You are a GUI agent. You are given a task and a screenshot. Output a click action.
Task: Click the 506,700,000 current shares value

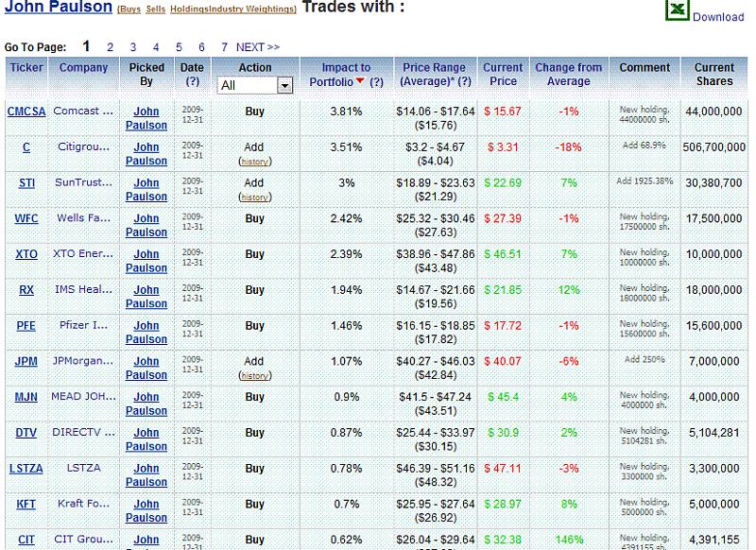pos(714,147)
